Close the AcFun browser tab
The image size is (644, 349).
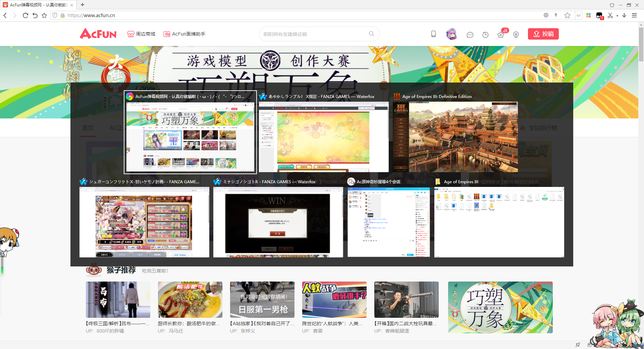(72, 5)
